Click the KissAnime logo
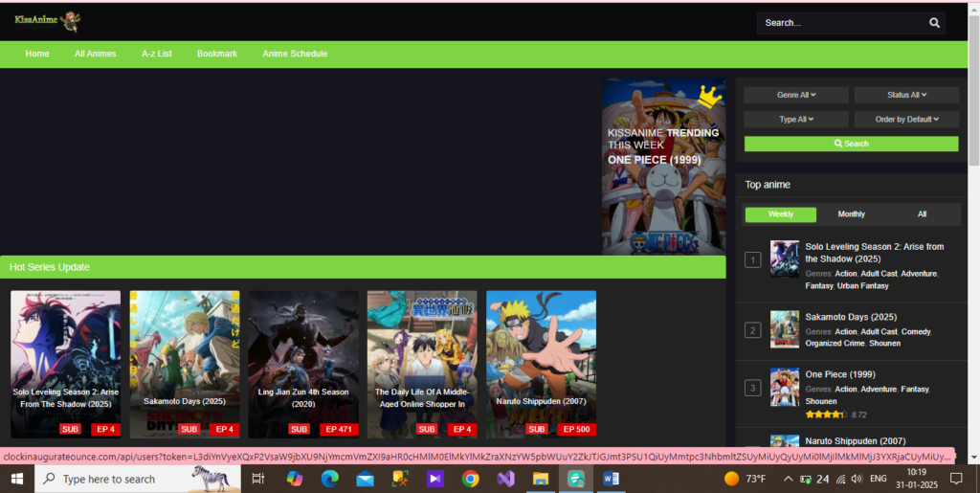Screen dimensions: 980x493 [48, 21]
